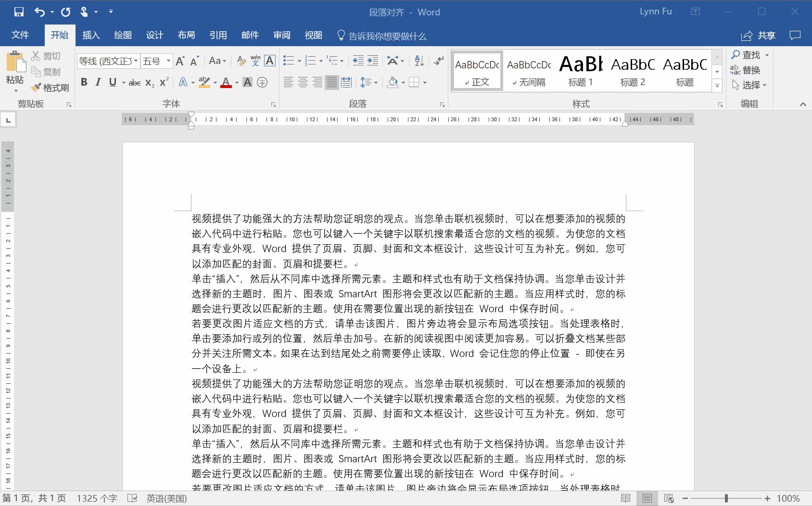Toggle bold formatting
Viewport: 812px width, 506px height.
click(x=84, y=82)
